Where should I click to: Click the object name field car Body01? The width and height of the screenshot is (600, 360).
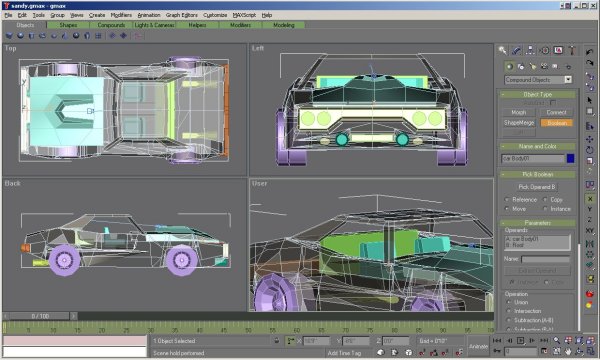click(x=533, y=158)
